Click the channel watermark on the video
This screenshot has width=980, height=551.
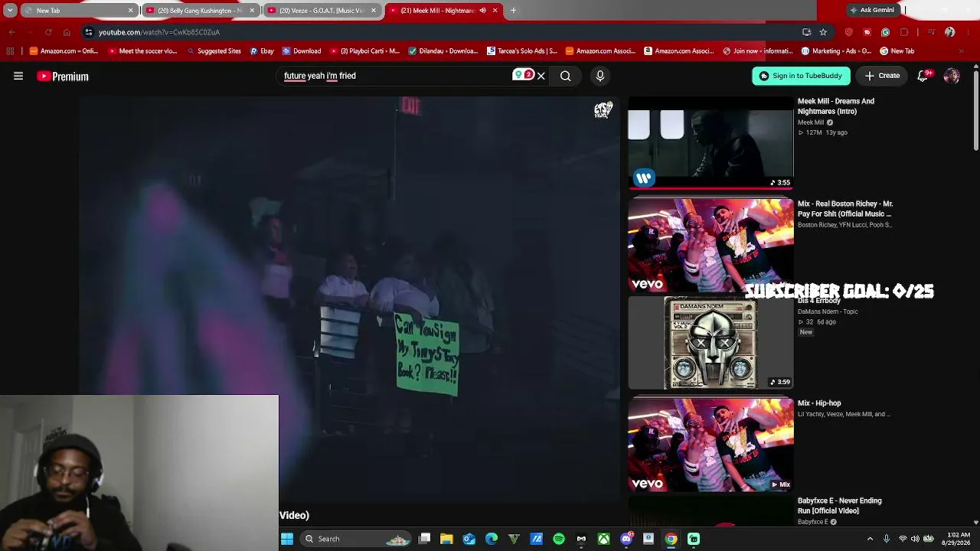[x=603, y=110]
